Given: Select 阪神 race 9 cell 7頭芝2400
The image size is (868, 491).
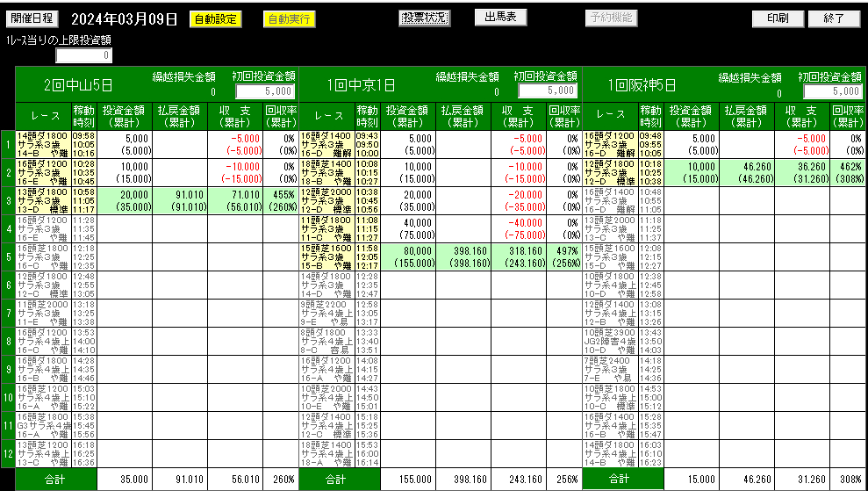Looking at the screenshot, I should [611, 369].
